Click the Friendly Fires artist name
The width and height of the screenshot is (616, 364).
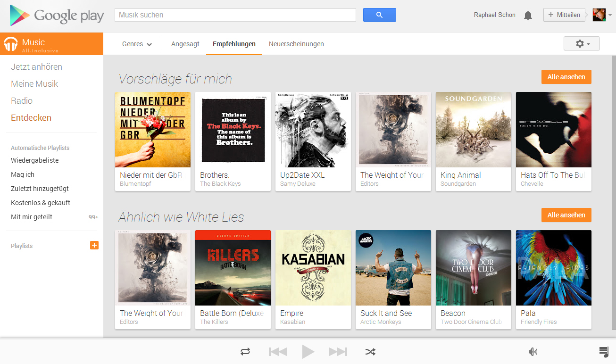tap(539, 322)
